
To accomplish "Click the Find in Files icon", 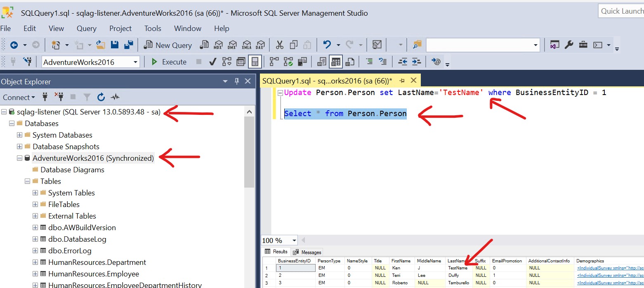I will click(418, 45).
